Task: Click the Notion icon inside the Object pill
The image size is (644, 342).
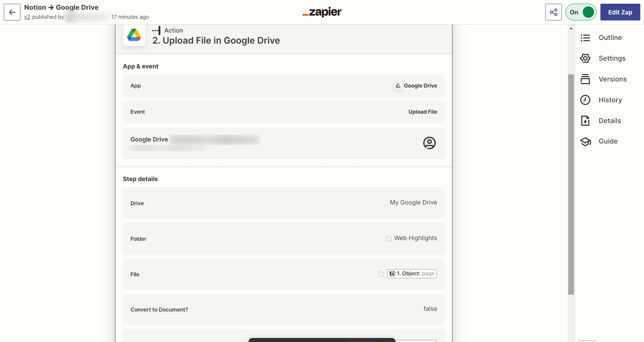Action: 392,274
